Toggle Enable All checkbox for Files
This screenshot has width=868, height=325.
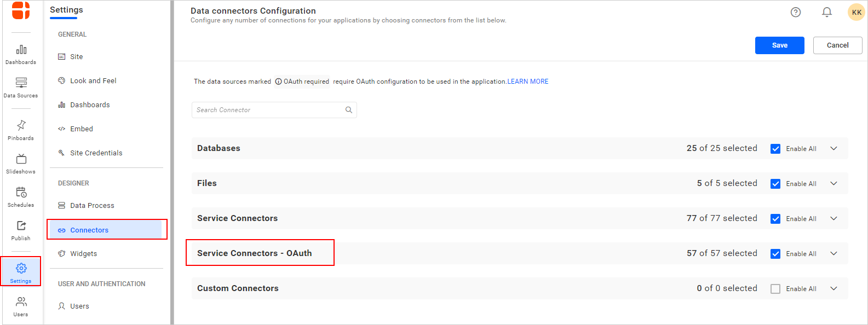click(x=775, y=184)
